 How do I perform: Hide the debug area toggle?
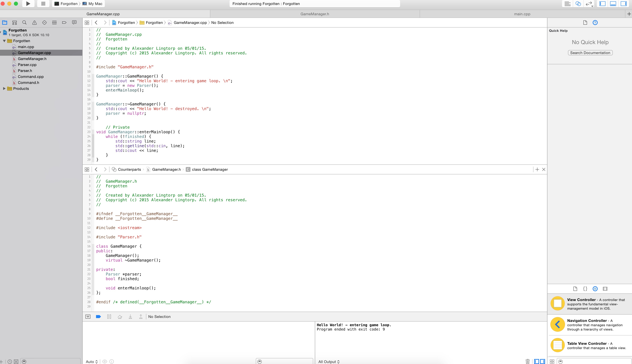tap(613, 3)
